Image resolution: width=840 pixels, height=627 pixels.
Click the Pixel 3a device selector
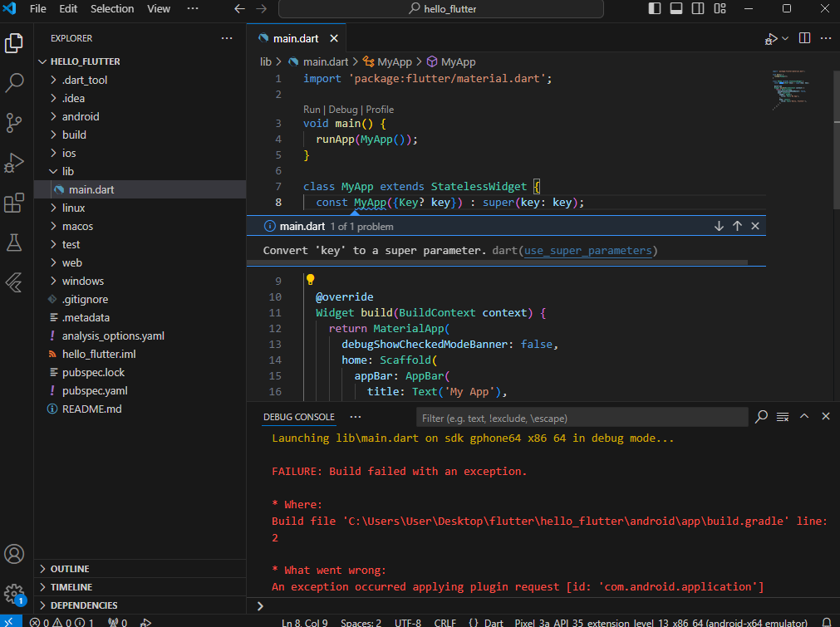[661, 622]
